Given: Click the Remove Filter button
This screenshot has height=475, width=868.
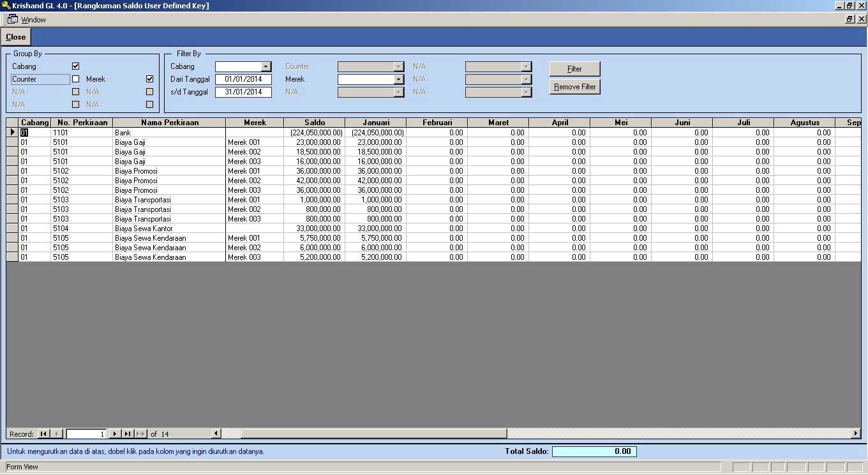Looking at the screenshot, I should click(574, 87).
